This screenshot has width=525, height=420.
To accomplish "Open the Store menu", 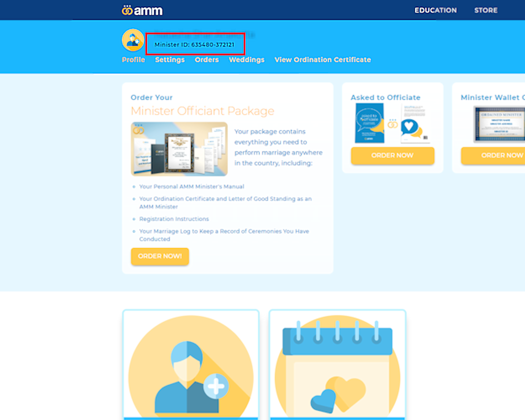I will [x=486, y=10].
